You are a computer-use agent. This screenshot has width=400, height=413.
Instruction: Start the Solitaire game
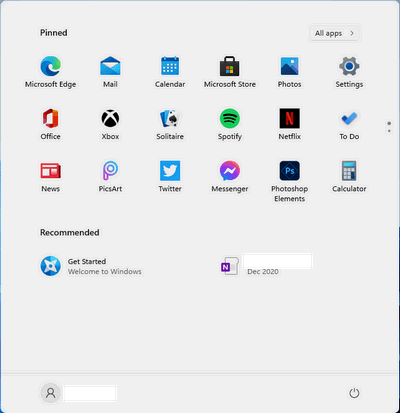point(170,124)
